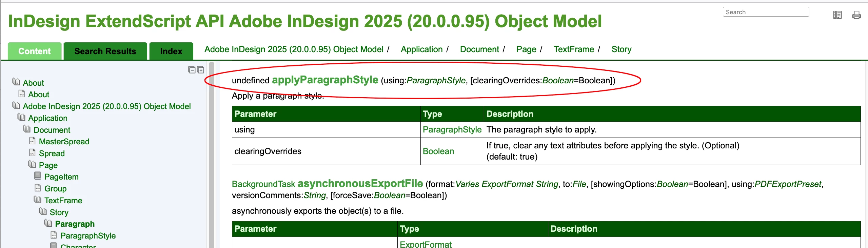Image resolution: width=868 pixels, height=248 pixels.
Task: Collapse the TextFrame node icon
Action: [x=38, y=200]
